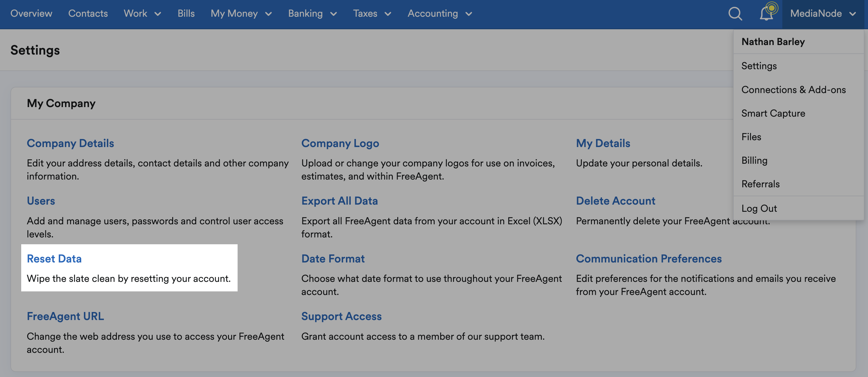
Task: Click "Permanently delete your FreeAgent account" text
Action: pos(673,221)
